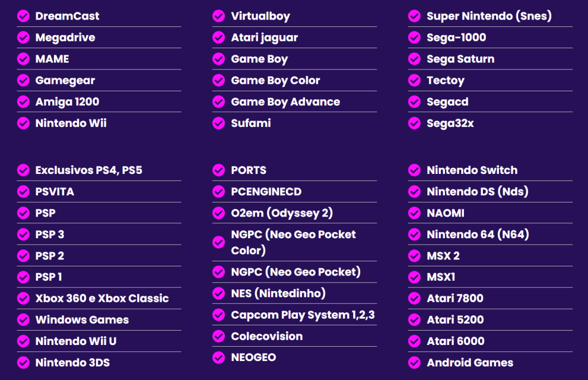Click the check icon next to MAME
This screenshot has height=380, width=588.
point(23,59)
